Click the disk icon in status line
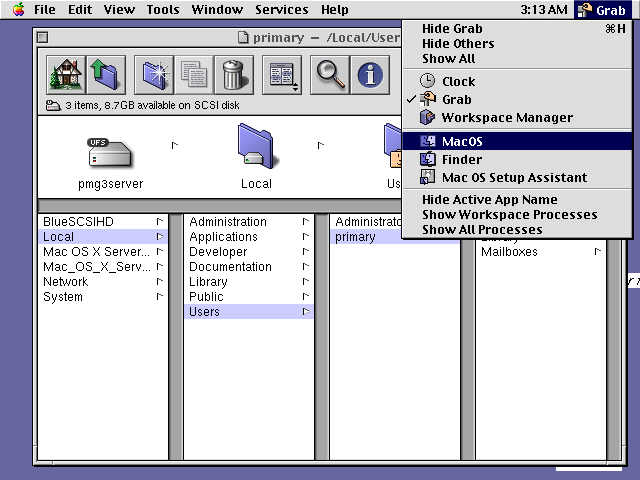The width and height of the screenshot is (640, 480). pos(53,105)
